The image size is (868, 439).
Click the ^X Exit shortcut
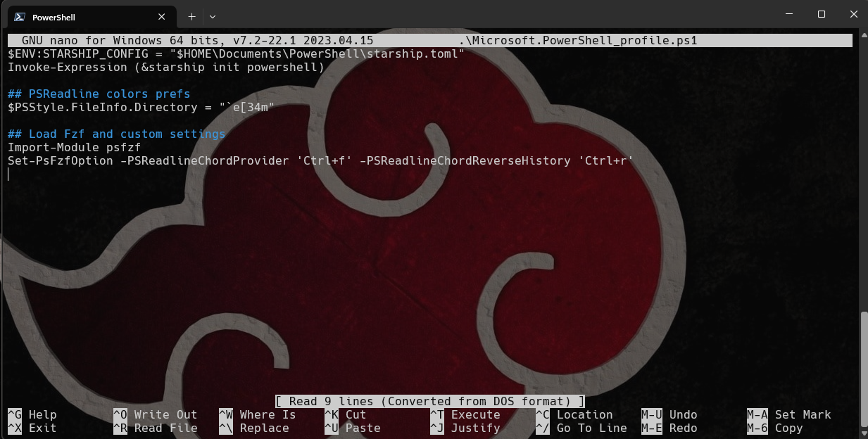32,428
